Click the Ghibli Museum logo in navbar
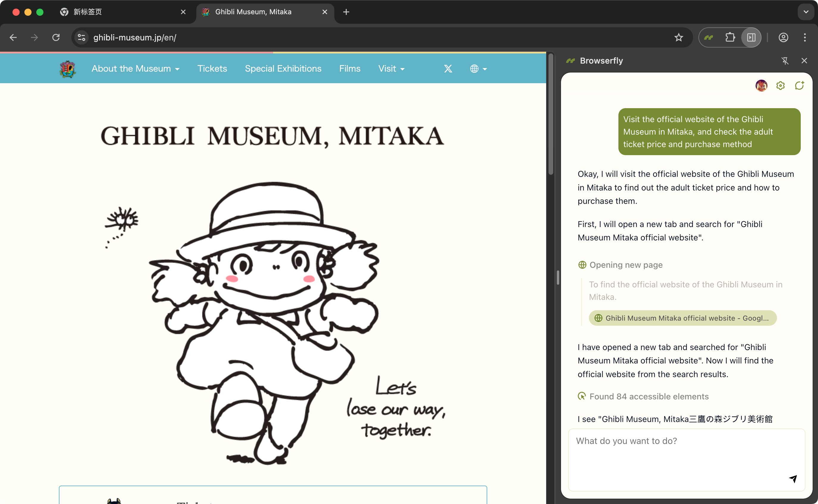The width and height of the screenshot is (818, 504). (68, 69)
